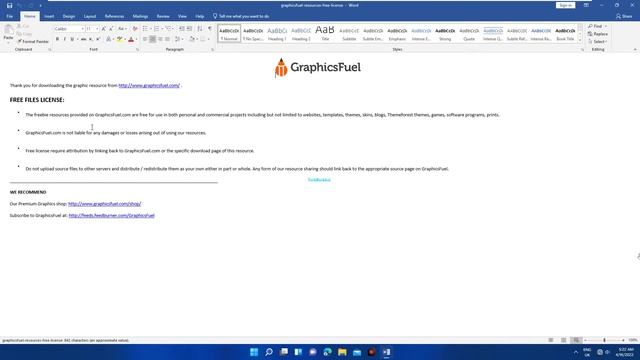Toggle Underline formatting
Screen dimensions: 640x360
click(x=72, y=39)
